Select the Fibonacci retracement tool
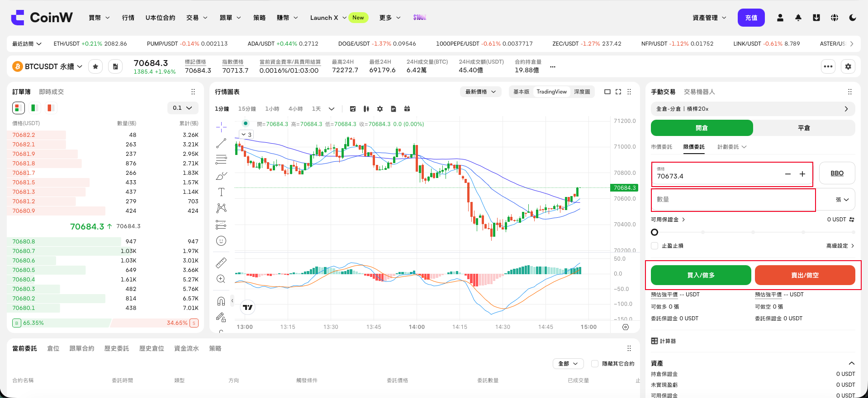Viewport: 868px width, 398px height. coord(221,159)
